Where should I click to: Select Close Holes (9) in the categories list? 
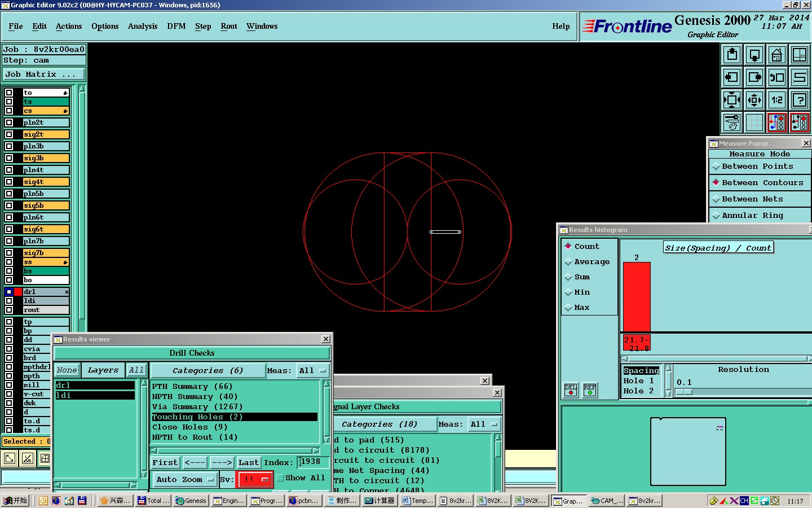pos(189,427)
